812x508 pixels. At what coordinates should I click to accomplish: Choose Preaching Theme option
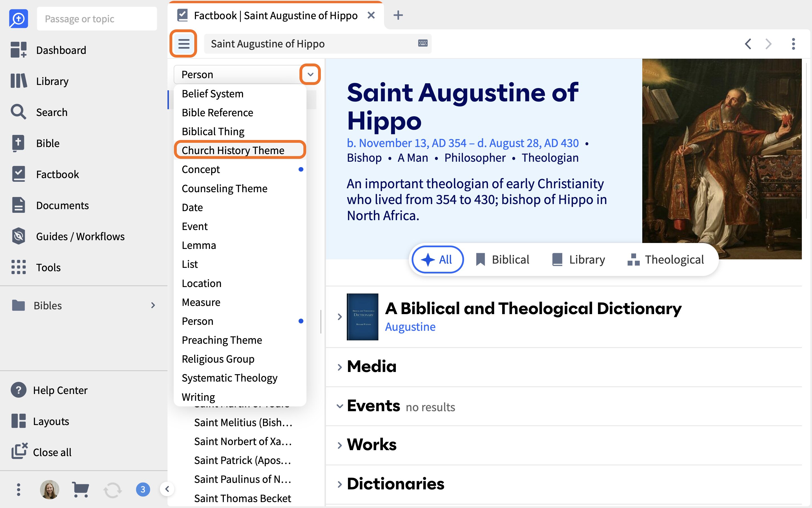(x=240, y=340)
